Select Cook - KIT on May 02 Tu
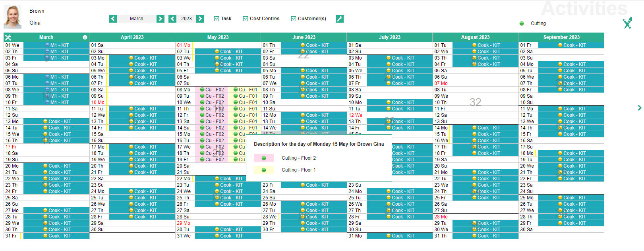Screen dimensions: 644x251 (228, 52)
